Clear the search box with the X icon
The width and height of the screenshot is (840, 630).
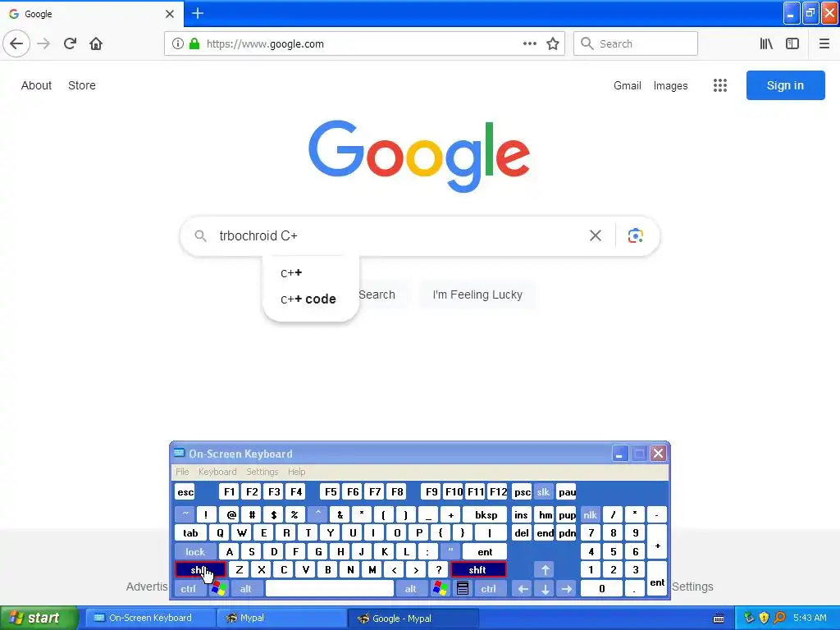(x=596, y=235)
